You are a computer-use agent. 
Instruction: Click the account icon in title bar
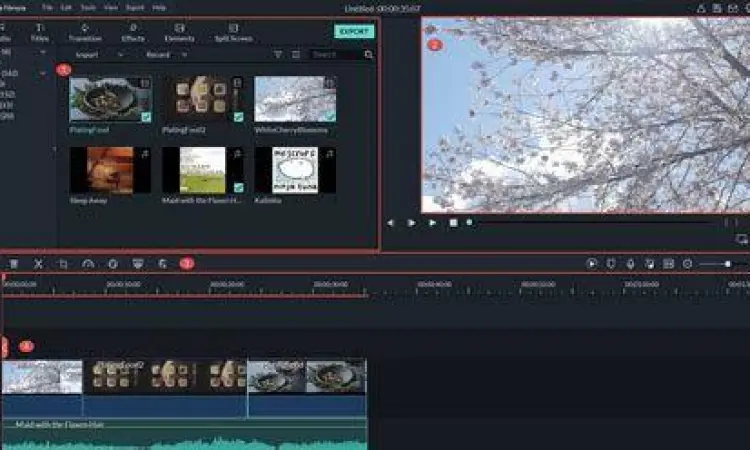(x=701, y=8)
